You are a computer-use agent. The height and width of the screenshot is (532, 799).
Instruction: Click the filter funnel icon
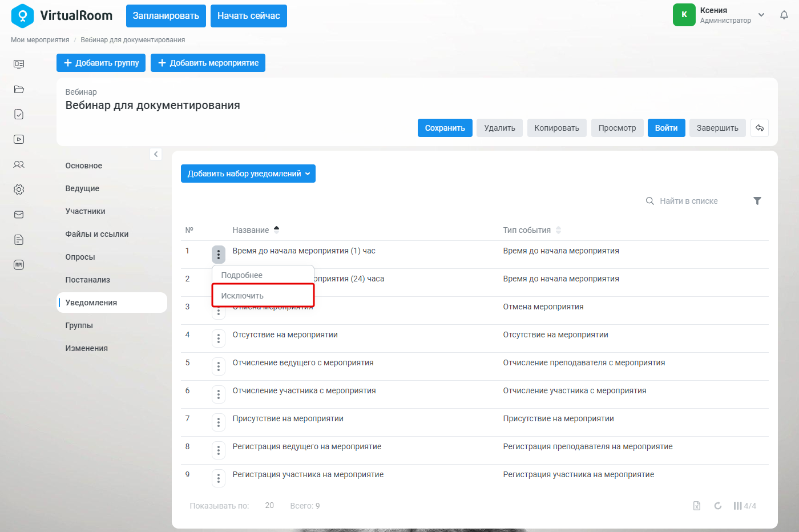pyautogui.click(x=757, y=201)
